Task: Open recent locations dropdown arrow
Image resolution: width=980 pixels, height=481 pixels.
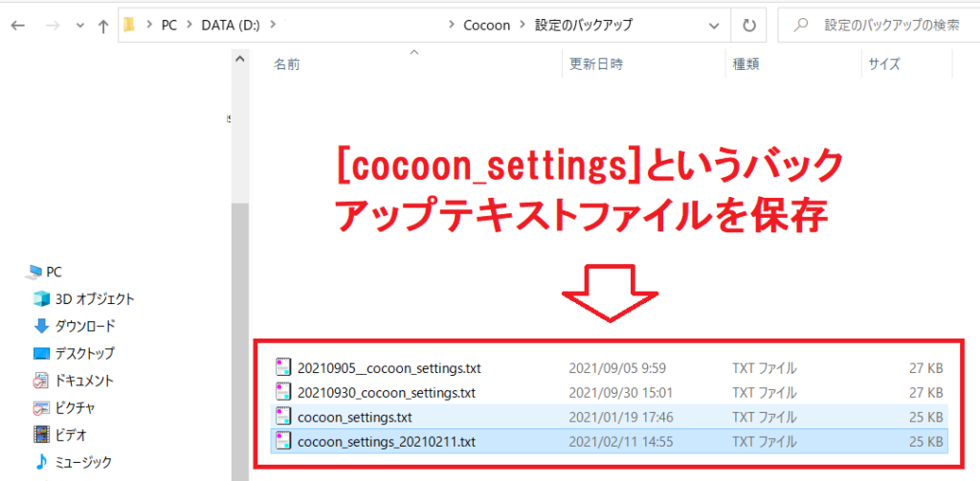Action: pyautogui.click(x=79, y=26)
